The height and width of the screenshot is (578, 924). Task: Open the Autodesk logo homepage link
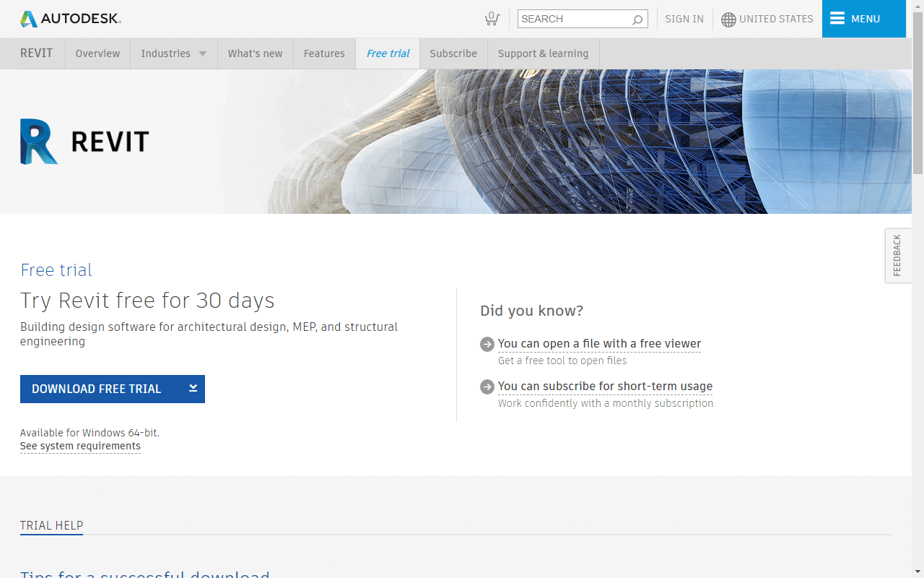71,19
